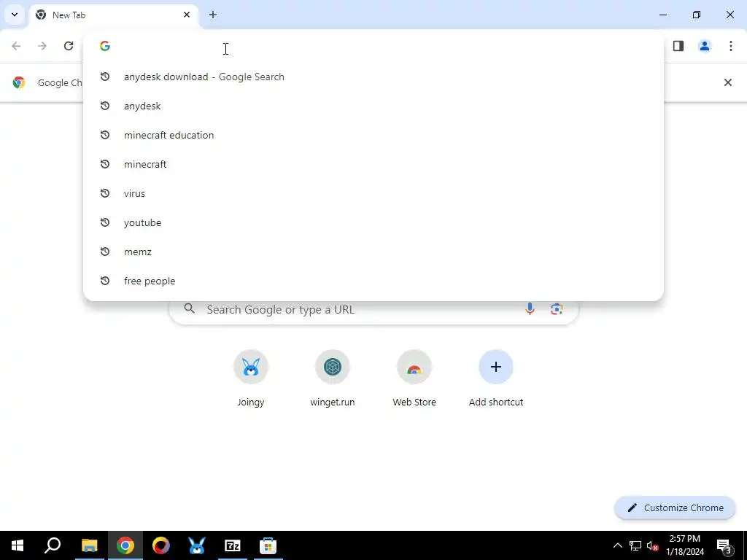The height and width of the screenshot is (560, 747).
Task: Open the Web Store shortcut
Action: 414,379
